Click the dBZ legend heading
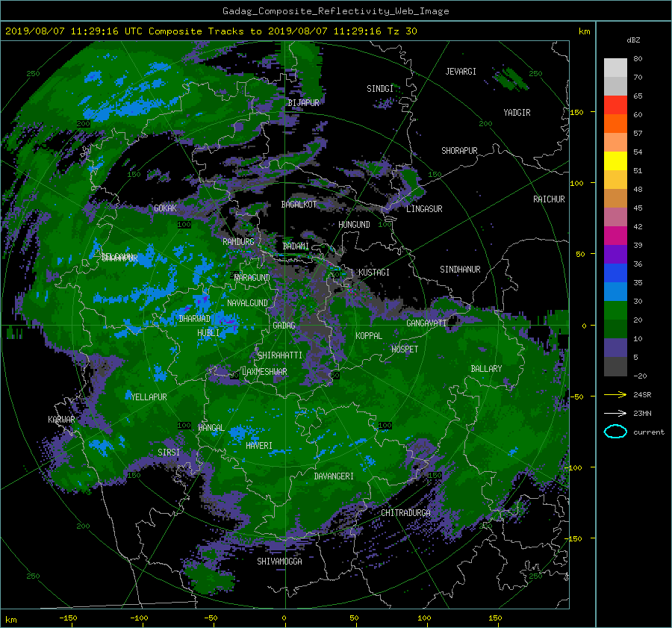This screenshot has height=628, width=672. (x=633, y=40)
